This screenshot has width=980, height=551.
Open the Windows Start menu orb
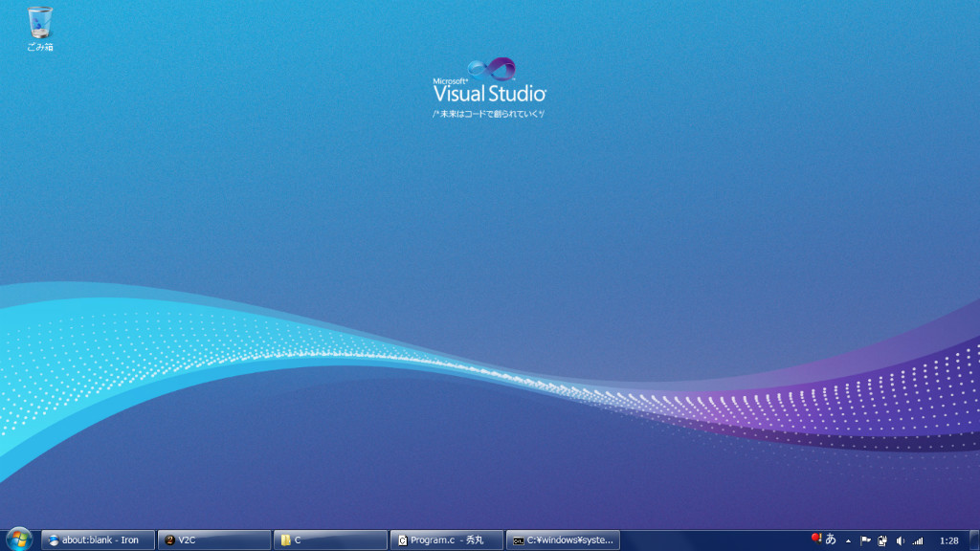[x=19, y=540]
